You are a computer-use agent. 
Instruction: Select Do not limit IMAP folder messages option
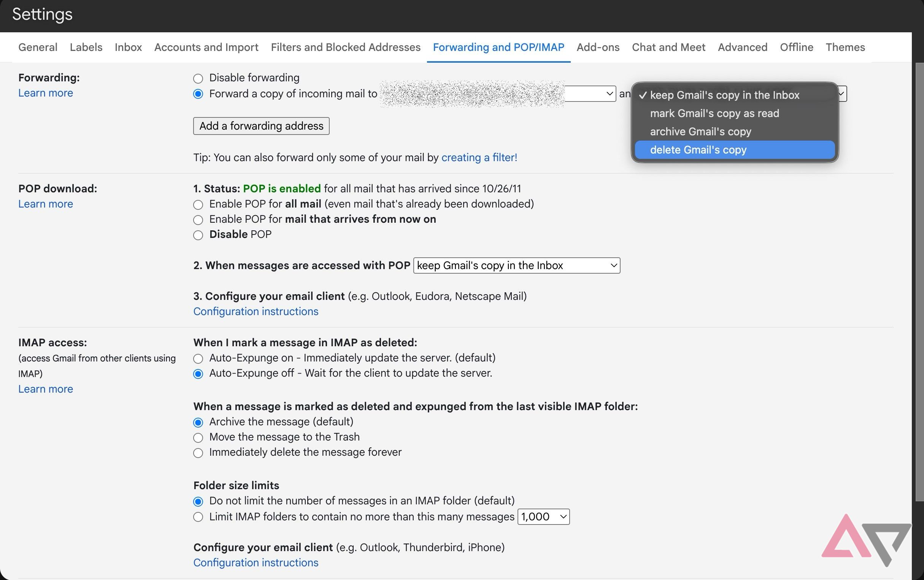(198, 501)
